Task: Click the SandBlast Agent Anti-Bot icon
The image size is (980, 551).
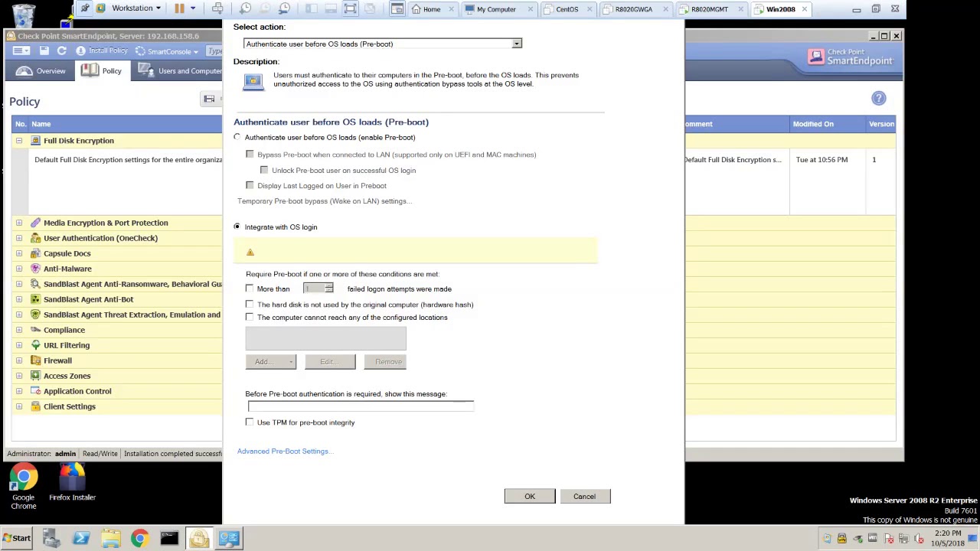Action: [x=35, y=299]
